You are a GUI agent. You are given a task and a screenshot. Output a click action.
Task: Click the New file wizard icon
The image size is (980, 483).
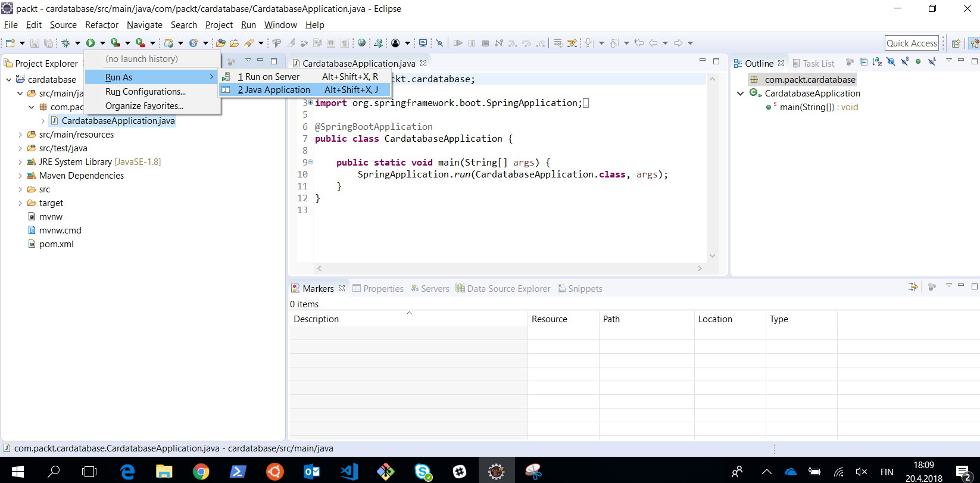click(x=10, y=43)
